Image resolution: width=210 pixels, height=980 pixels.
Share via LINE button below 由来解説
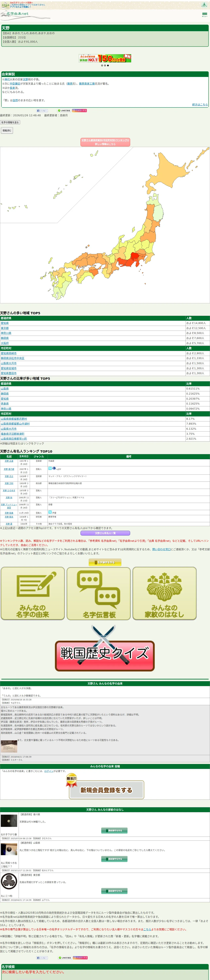pos(64,111)
